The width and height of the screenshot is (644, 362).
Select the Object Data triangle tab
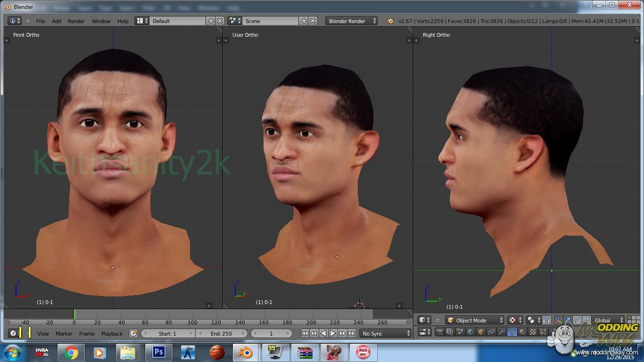point(512,332)
